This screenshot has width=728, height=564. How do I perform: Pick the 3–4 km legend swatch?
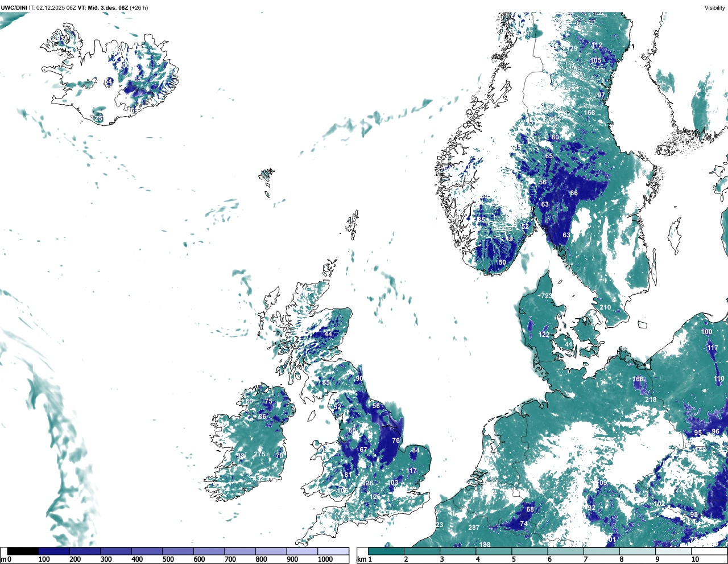pos(458,551)
